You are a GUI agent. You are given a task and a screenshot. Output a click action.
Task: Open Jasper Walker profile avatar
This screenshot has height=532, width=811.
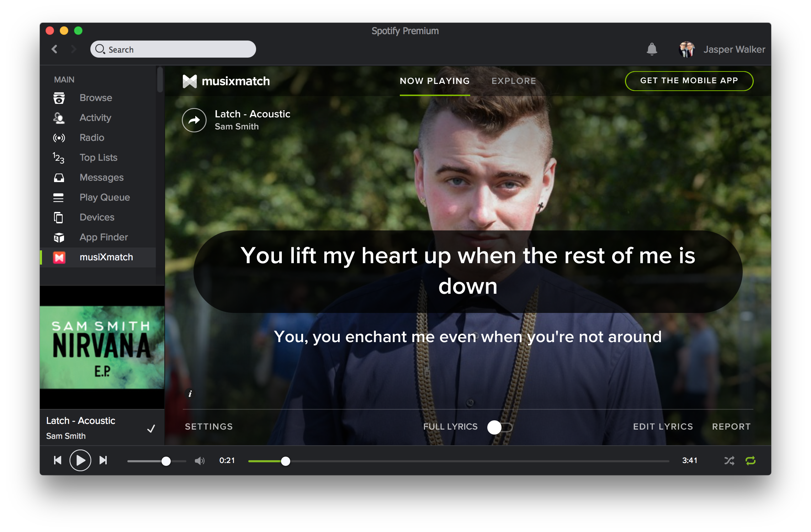pos(687,49)
